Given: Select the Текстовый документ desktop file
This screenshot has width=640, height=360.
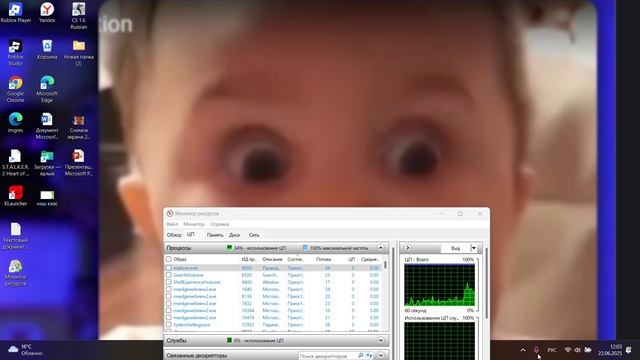Looking at the screenshot, I should pos(16,236).
